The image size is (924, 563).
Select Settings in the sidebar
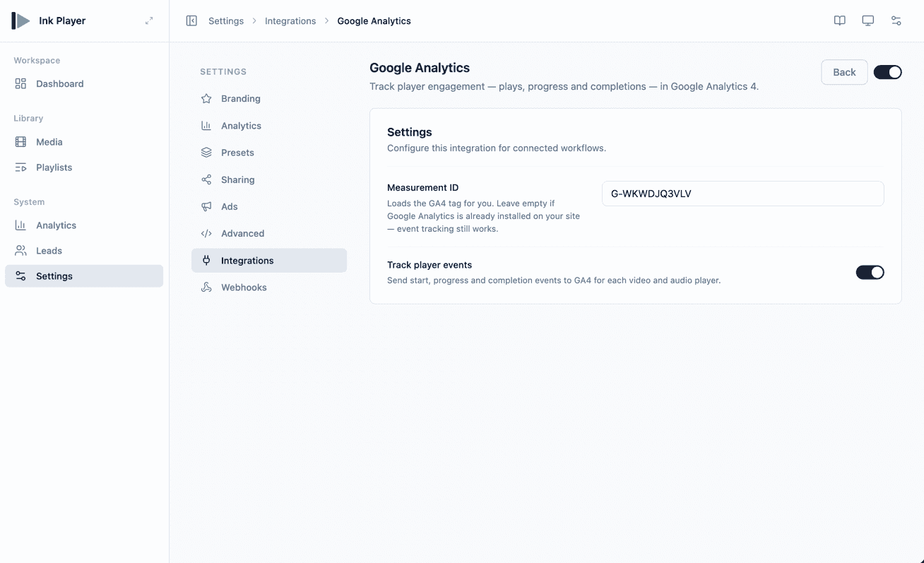[x=84, y=276]
